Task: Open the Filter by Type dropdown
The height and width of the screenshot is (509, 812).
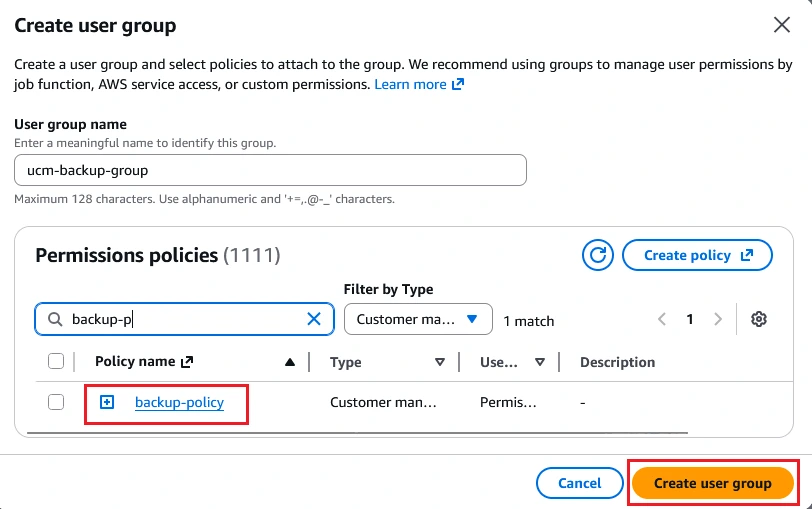Action: point(418,319)
